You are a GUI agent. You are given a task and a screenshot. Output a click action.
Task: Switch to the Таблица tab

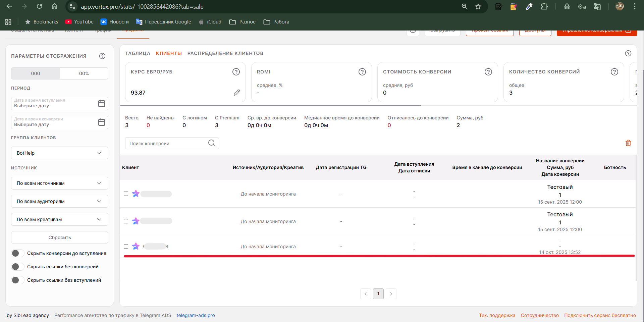pos(138,53)
